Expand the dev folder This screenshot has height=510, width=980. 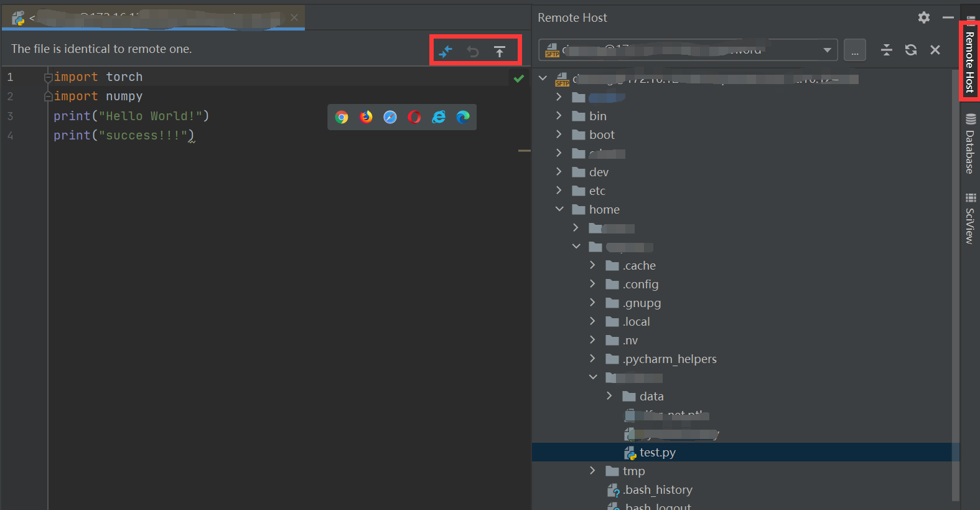pos(559,172)
